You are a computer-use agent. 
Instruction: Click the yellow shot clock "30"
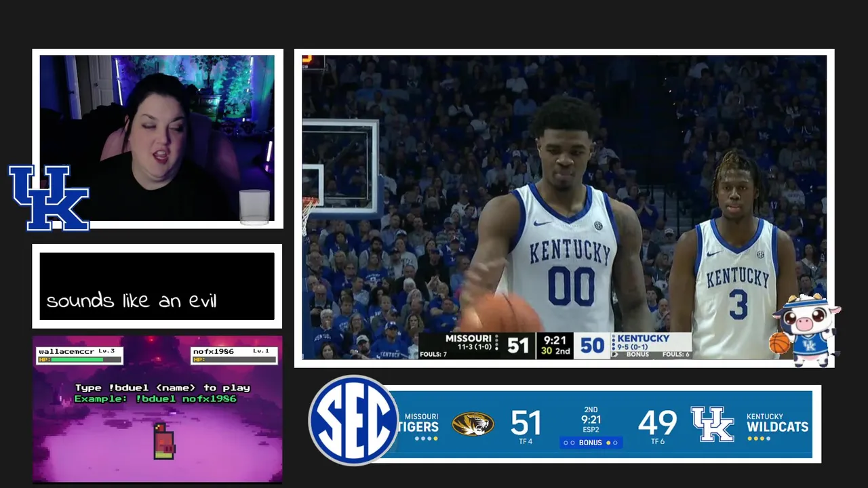(547, 351)
